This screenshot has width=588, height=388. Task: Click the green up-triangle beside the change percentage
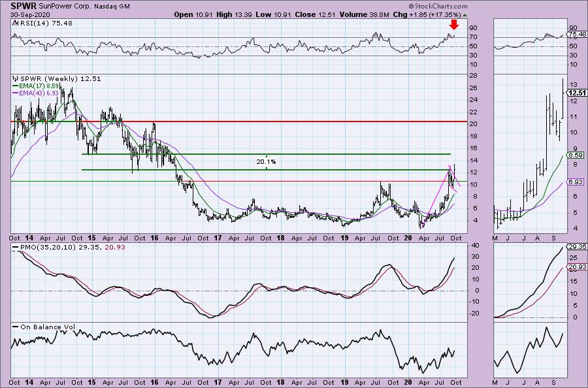click(x=465, y=15)
